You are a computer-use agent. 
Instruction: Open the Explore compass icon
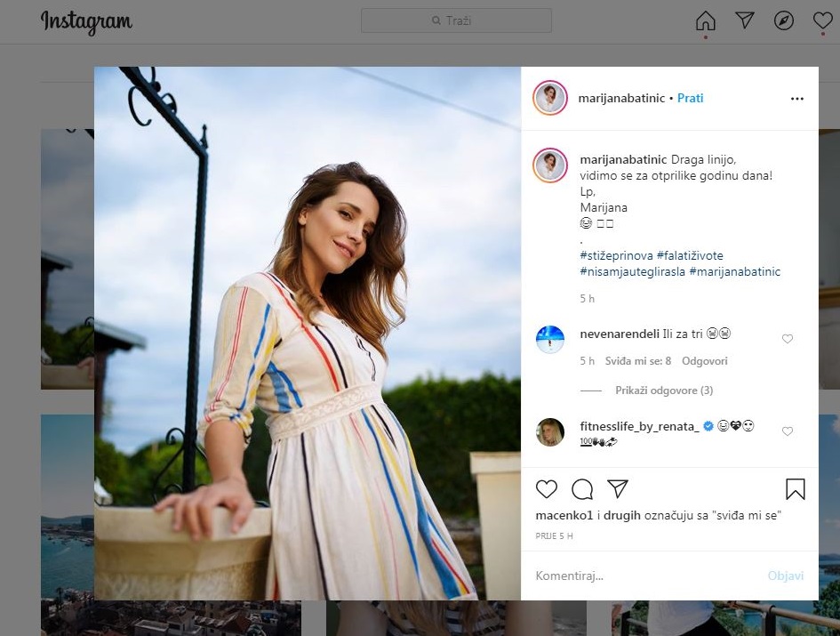[784, 21]
